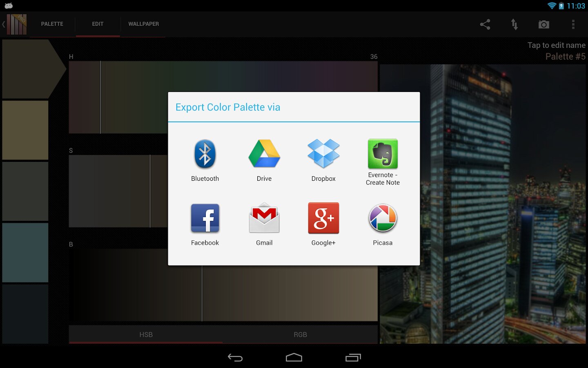Image resolution: width=588 pixels, height=368 pixels.
Task: Switch color mode to RGB
Action: click(300, 334)
